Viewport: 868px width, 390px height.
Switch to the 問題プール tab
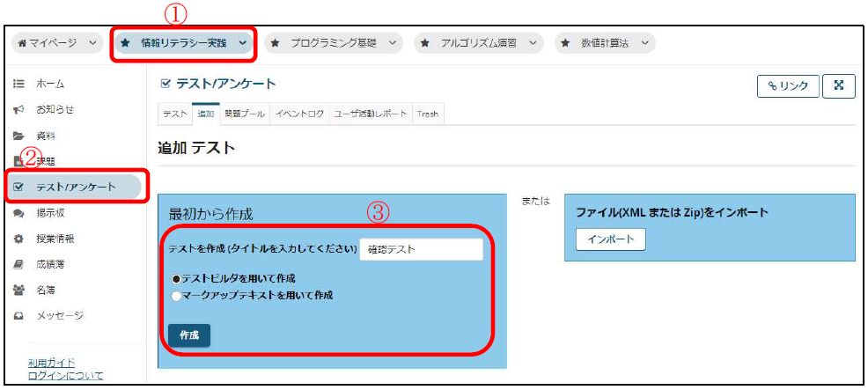pyautogui.click(x=244, y=114)
